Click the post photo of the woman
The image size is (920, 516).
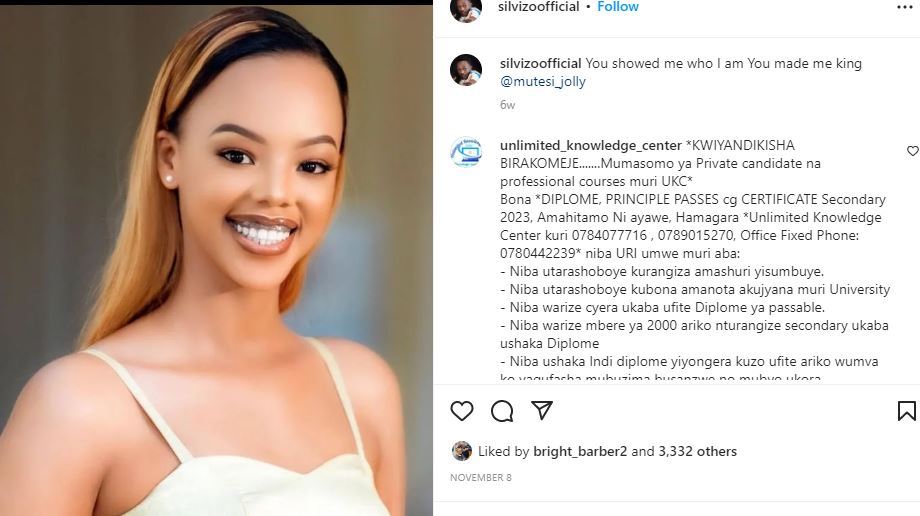coord(216,258)
